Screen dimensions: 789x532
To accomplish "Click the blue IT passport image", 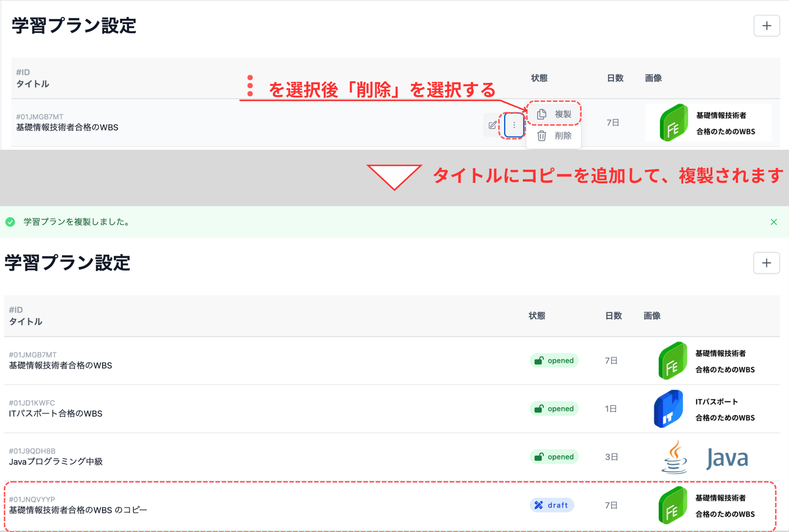I will click(x=669, y=409).
